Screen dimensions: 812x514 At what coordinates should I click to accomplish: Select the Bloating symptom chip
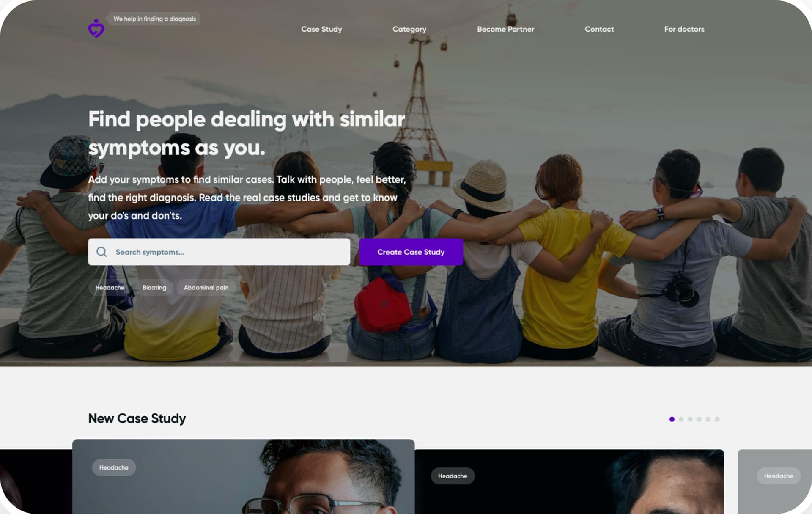coord(154,288)
